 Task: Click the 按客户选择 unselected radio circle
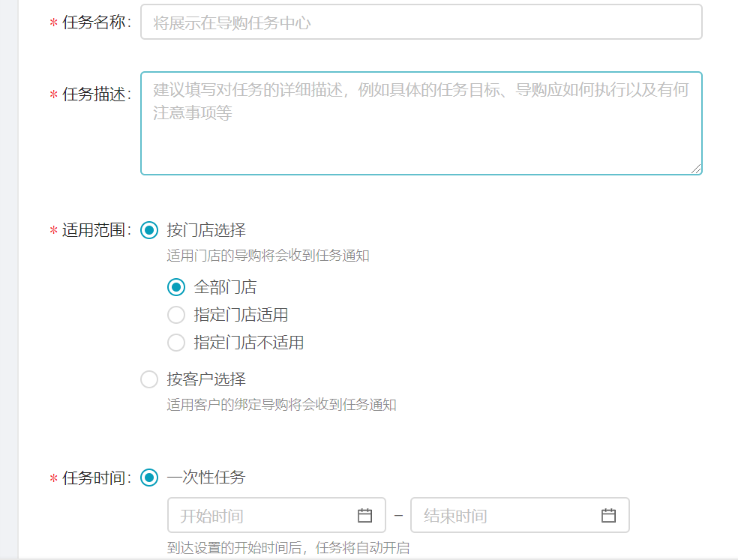point(148,379)
